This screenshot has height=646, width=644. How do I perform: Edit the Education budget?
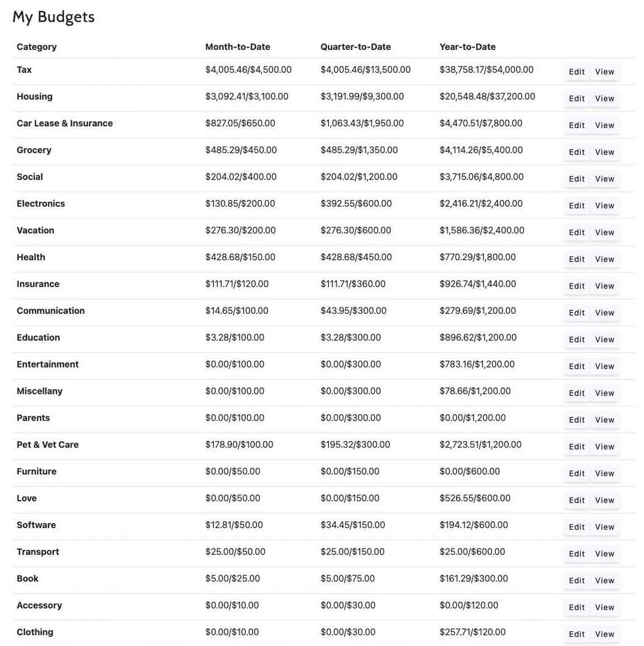point(576,339)
